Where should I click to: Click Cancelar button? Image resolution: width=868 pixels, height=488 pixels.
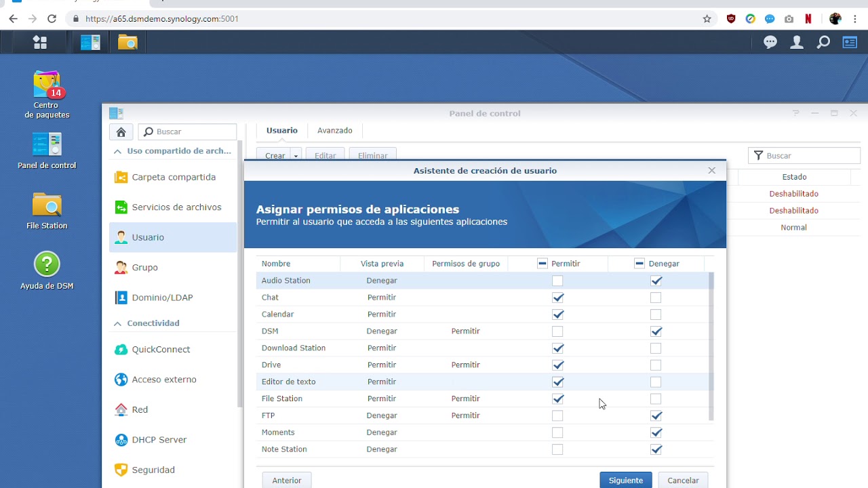[x=683, y=480]
